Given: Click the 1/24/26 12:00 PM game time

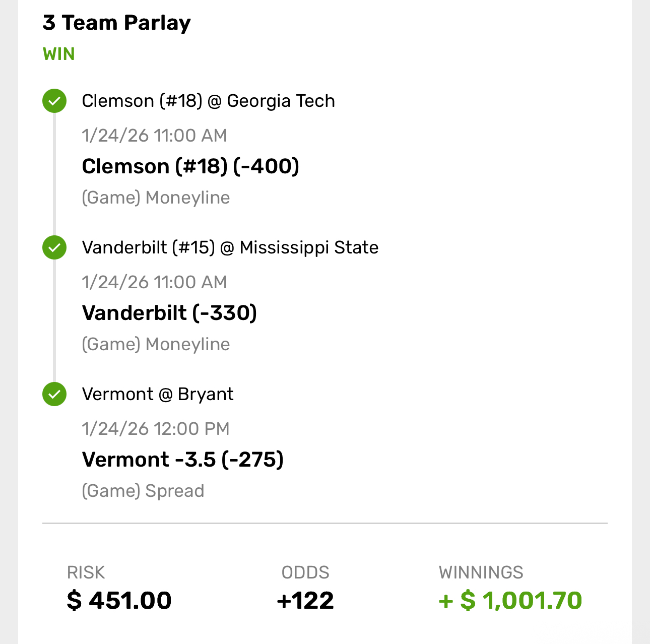Looking at the screenshot, I should coord(156,429).
